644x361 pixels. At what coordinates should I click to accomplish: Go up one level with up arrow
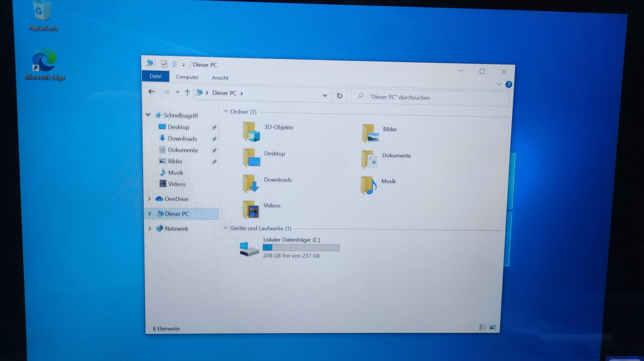click(187, 93)
